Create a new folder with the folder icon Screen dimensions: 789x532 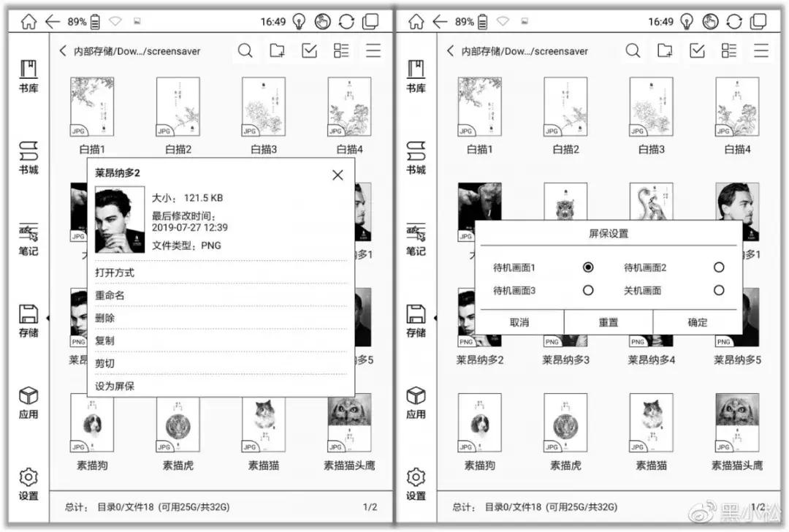coord(278,50)
